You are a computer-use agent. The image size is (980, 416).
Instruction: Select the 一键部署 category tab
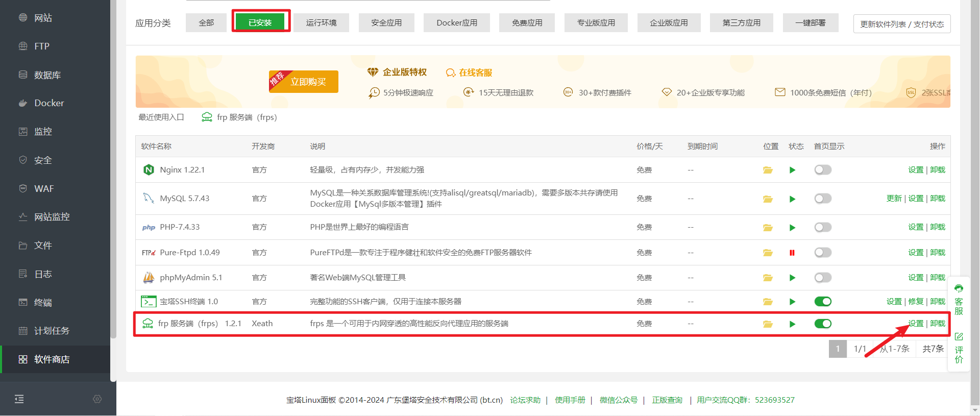click(811, 22)
